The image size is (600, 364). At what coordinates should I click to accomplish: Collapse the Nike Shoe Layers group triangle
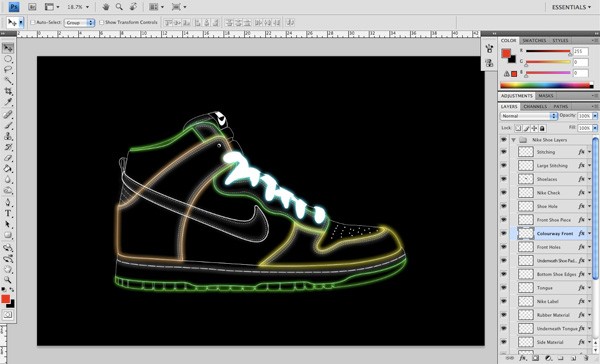[x=514, y=140]
